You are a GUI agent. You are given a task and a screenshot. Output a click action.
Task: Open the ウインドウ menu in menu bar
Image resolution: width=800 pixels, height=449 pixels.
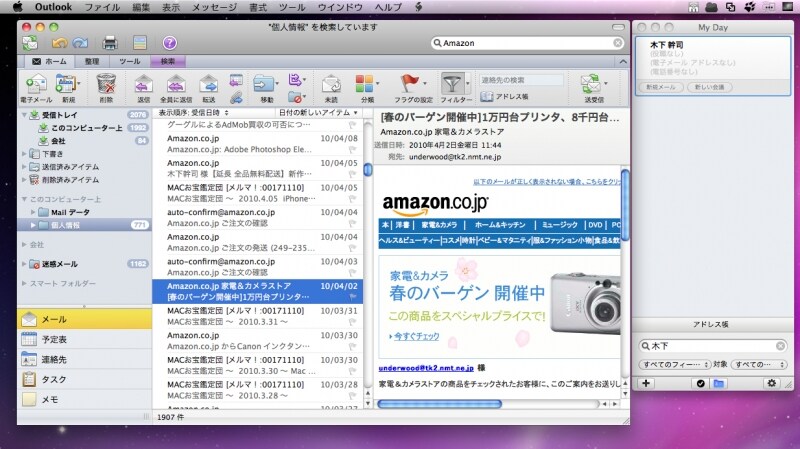[340, 7]
